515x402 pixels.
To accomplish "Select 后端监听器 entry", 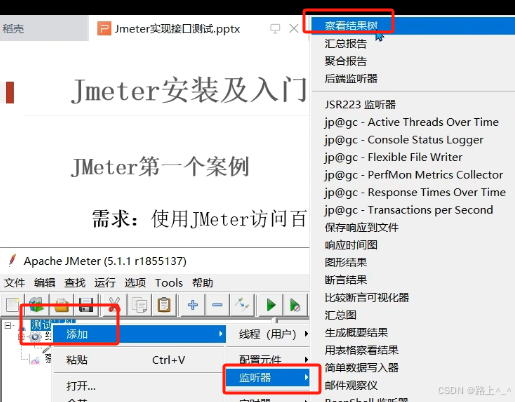I will pyautogui.click(x=413, y=79).
